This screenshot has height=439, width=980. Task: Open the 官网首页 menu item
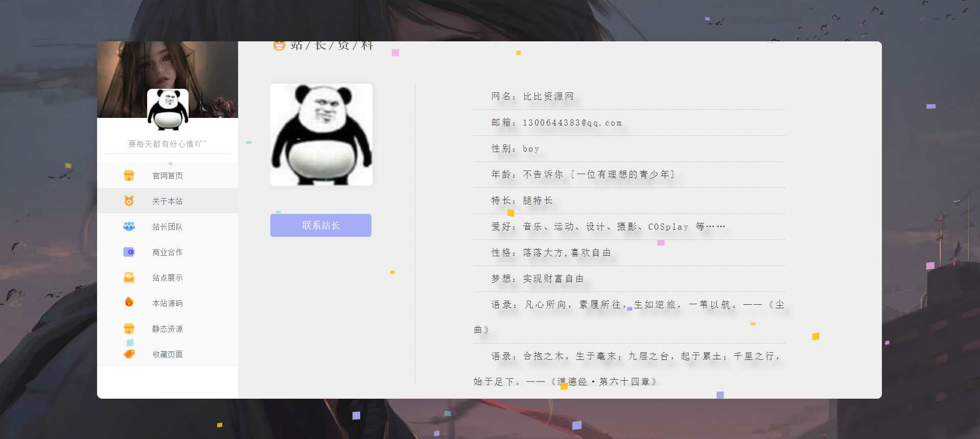168,176
